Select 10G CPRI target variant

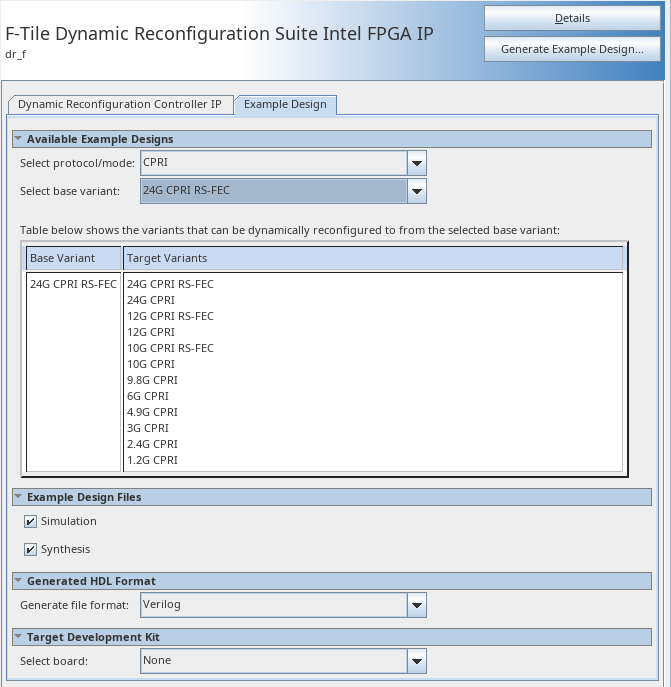pos(151,364)
